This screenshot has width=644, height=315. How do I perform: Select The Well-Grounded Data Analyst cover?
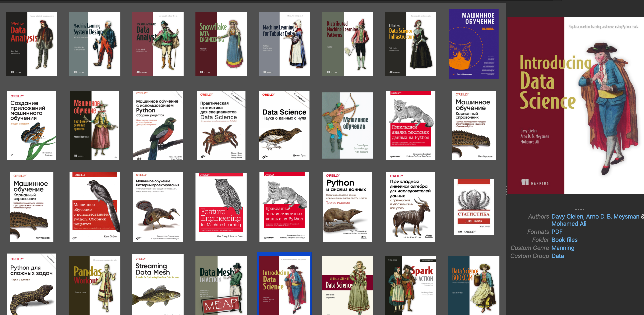click(158, 44)
